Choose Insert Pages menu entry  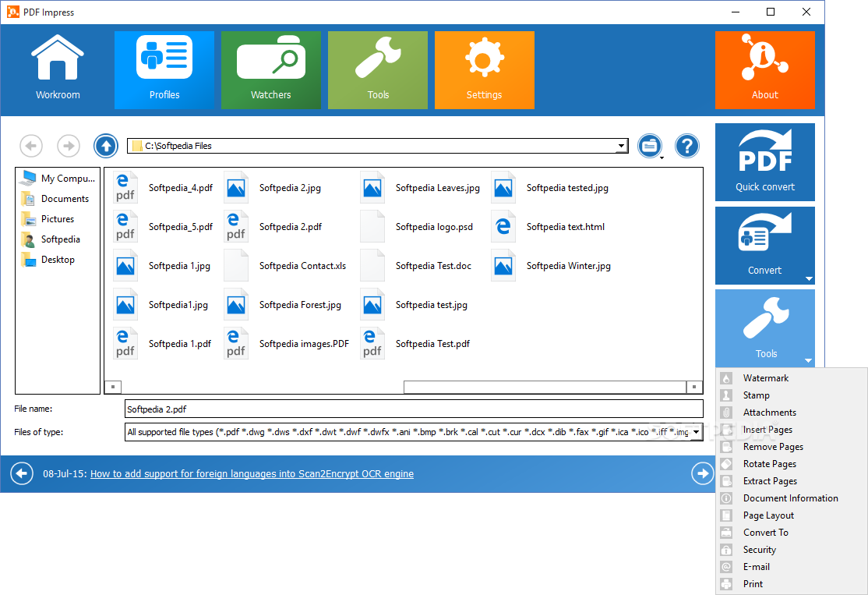tap(792, 430)
